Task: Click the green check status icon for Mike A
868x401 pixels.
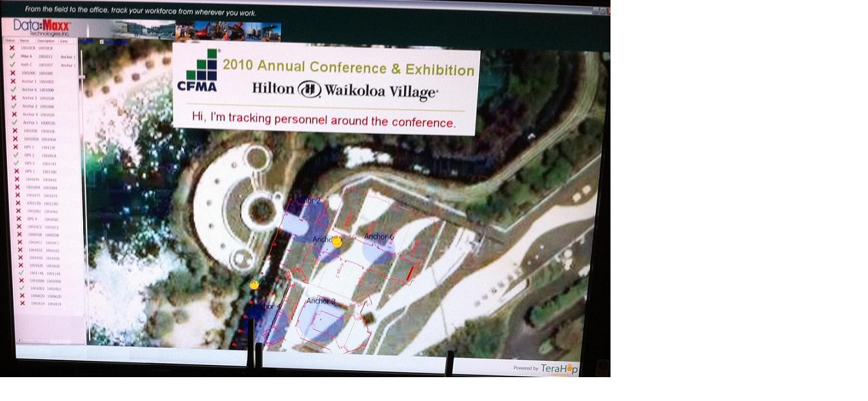Action: pyautogui.click(x=12, y=56)
